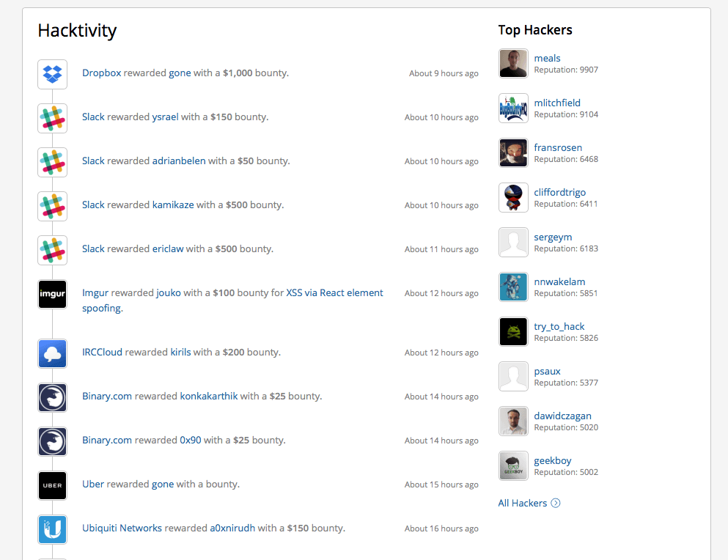Image resolution: width=728 pixels, height=560 pixels.
Task: Select the fransrosen avatar picture
Action: click(513, 152)
